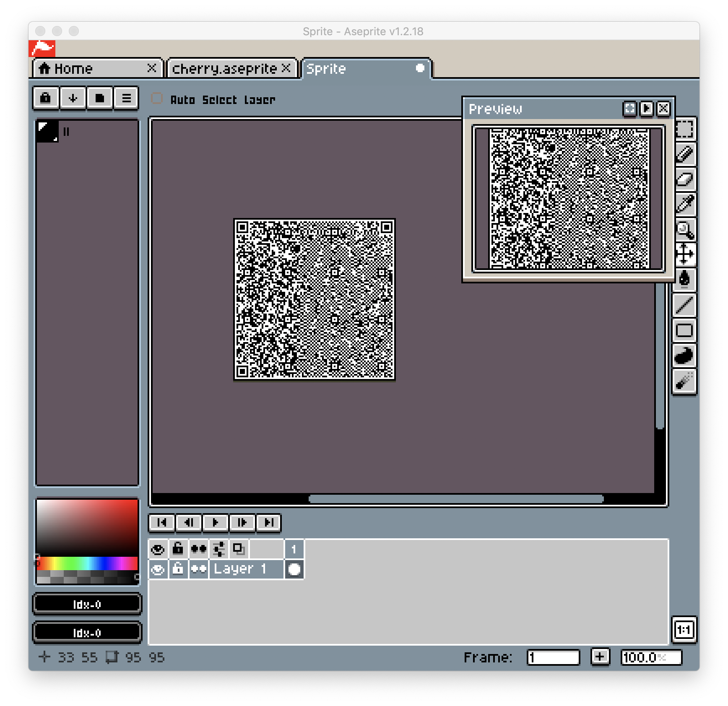Select the Move tool
This screenshot has width=728, height=706.
[685, 254]
